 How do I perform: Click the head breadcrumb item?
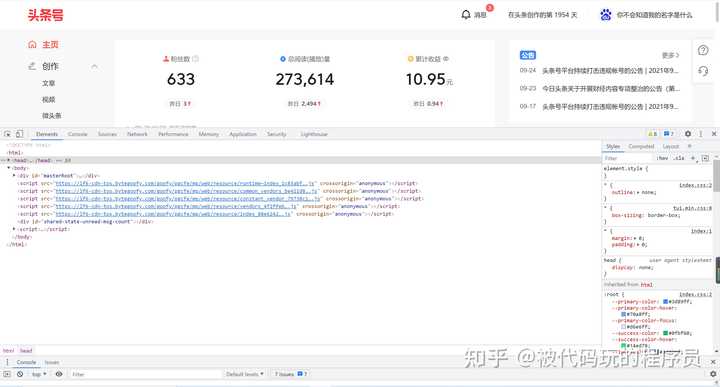click(26, 351)
